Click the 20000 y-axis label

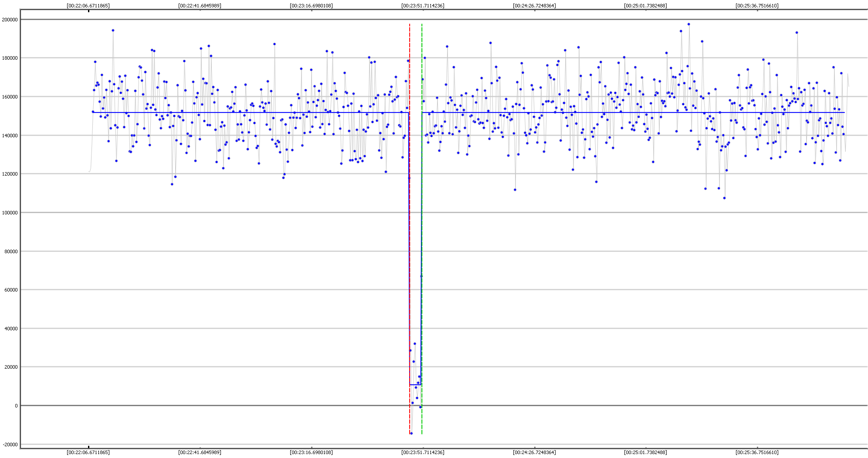pos(11,367)
